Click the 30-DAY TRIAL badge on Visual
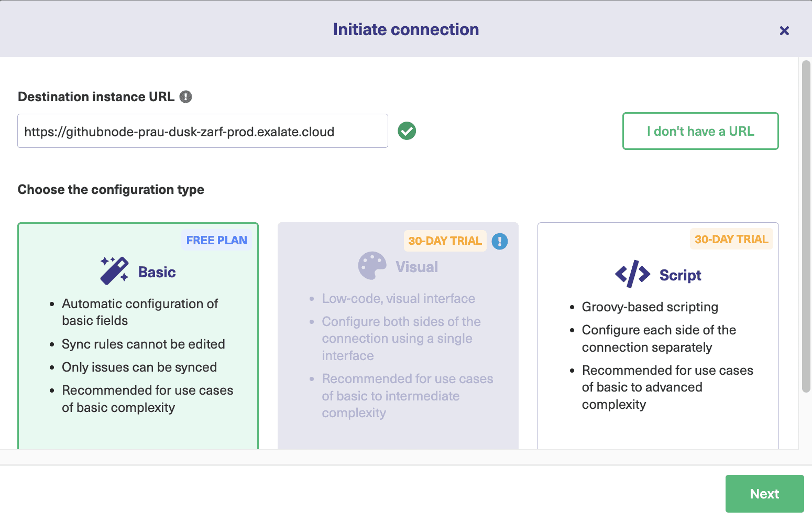This screenshot has height=521, width=812. point(445,241)
